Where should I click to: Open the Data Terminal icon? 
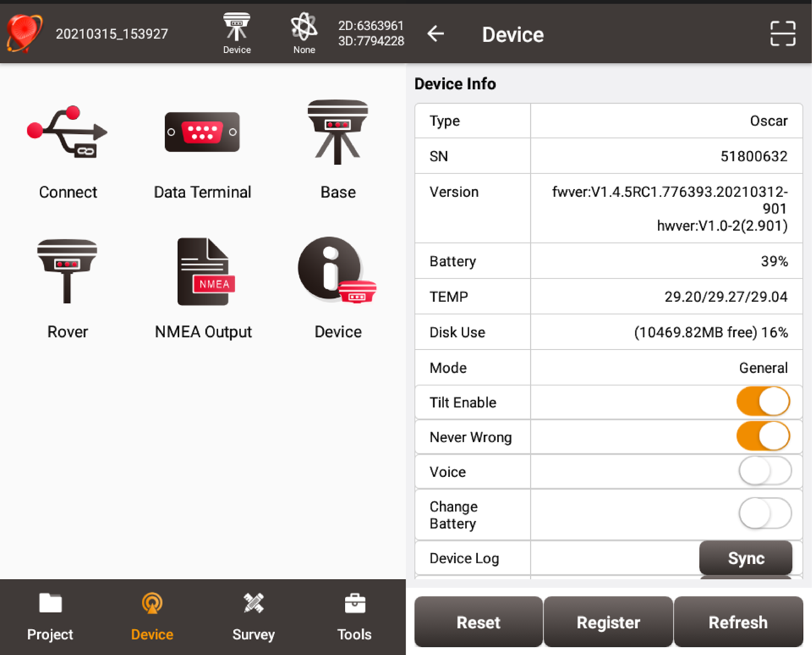tap(202, 133)
